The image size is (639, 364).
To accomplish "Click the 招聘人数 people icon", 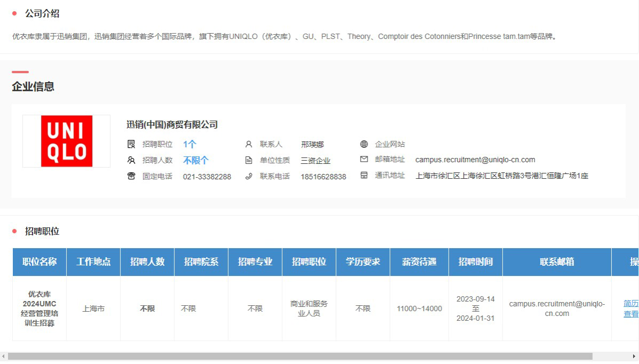I will 131,160.
